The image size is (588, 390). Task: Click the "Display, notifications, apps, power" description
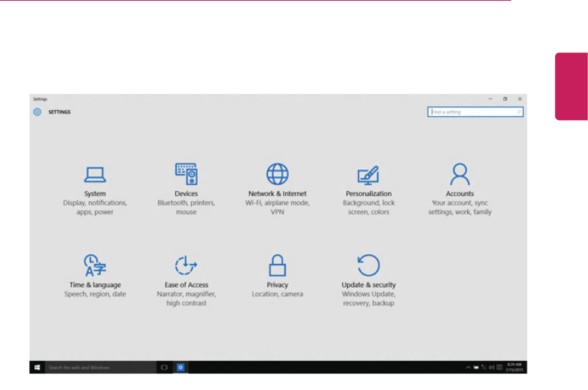coord(95,207)
